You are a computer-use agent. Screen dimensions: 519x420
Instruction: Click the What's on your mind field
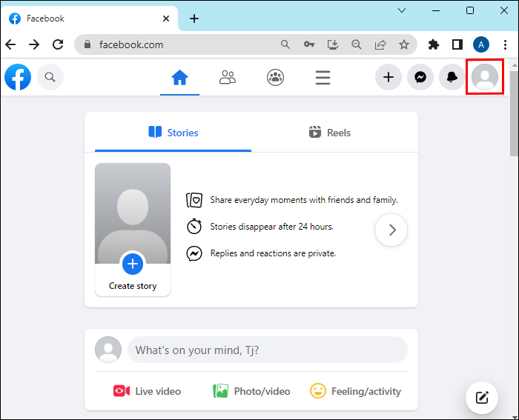click(268, 350)
